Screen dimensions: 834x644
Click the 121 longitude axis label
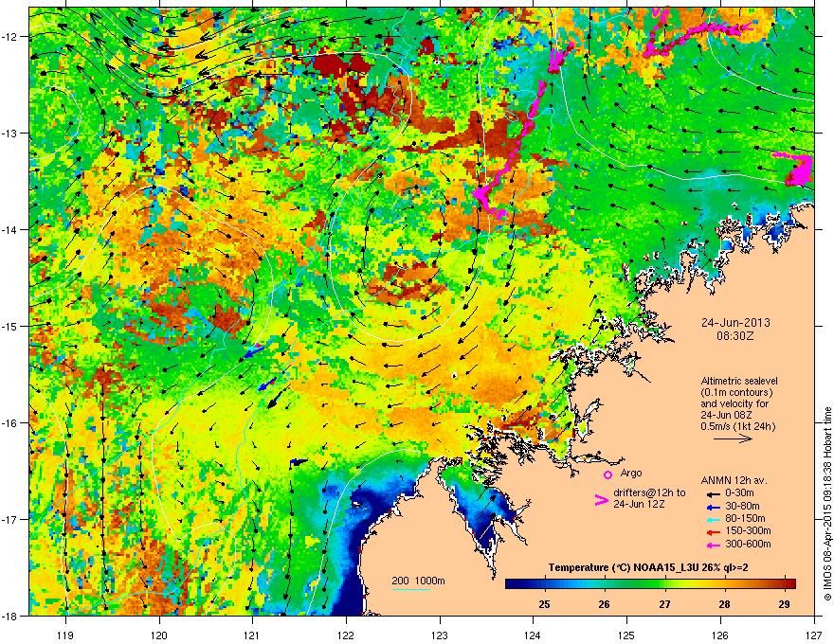252,635
